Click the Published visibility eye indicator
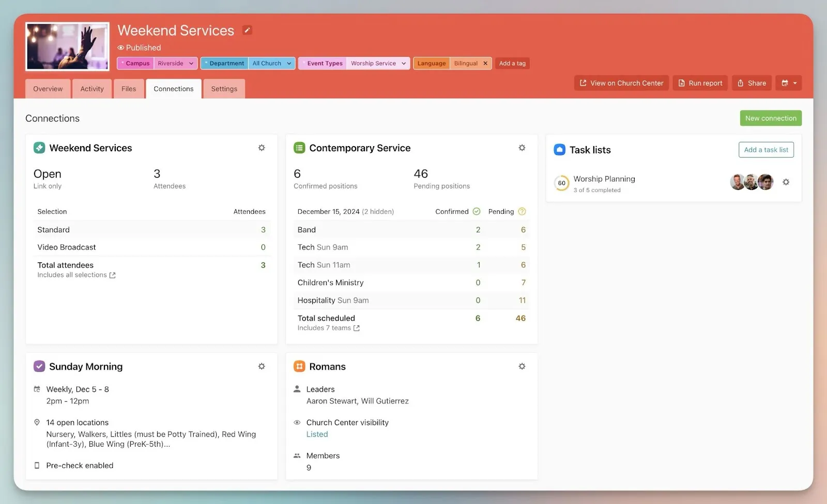 pos(121,48)
